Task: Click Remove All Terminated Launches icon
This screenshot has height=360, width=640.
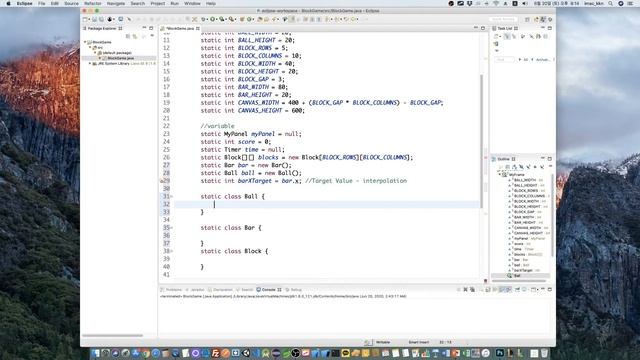Action: [x=472, y=289]
